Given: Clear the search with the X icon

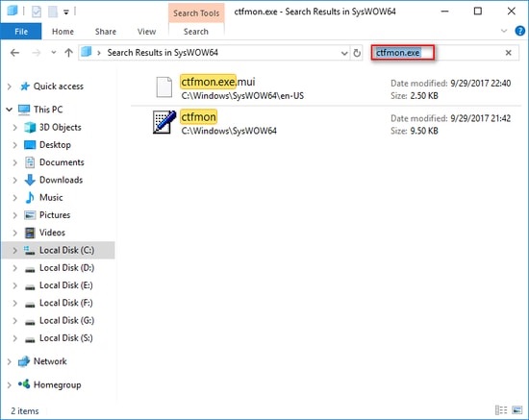Looking at the screenshot, I should [x=508, y=53].
